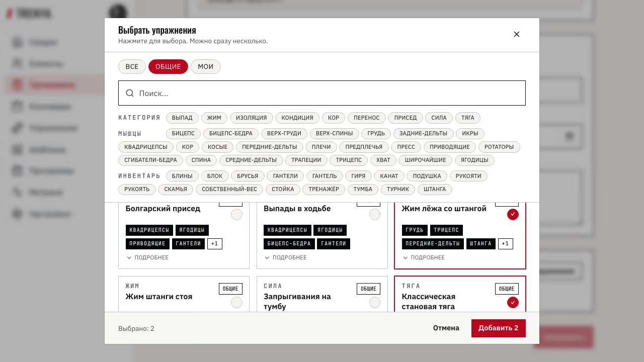Filter inventory by БРУСЬЯ
The height and width of the screenshot is (362, 644).
pos(248,176)
